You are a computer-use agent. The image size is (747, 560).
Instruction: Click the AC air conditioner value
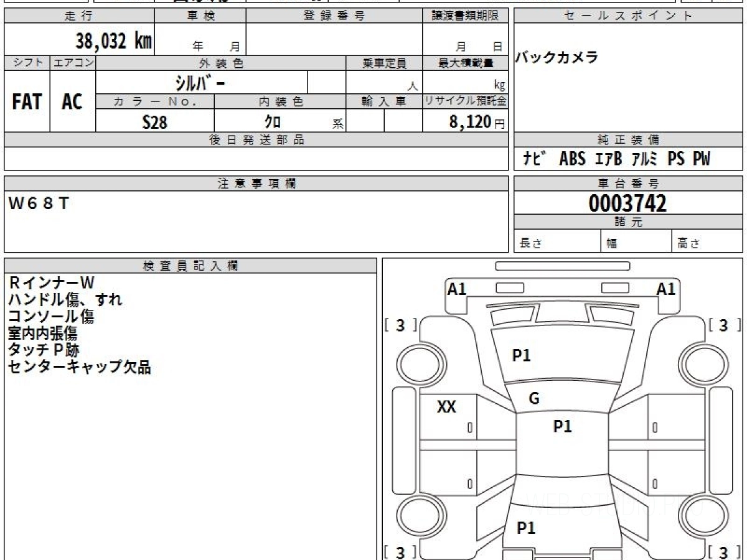point(72,102)
